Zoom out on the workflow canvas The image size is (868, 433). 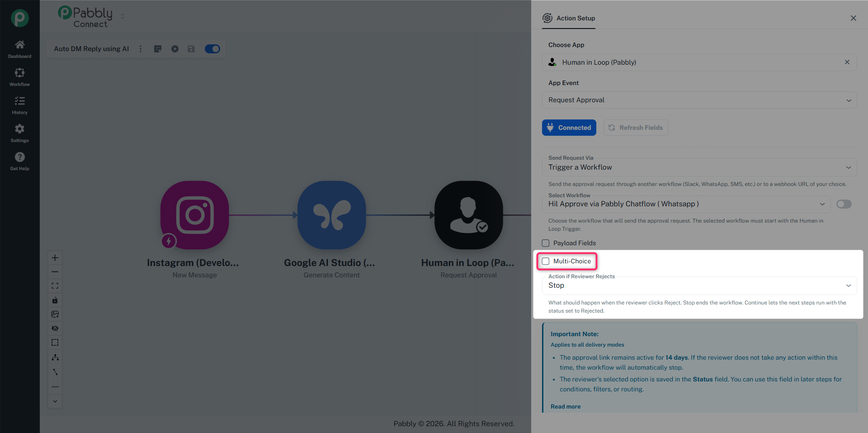coord(55,272)
